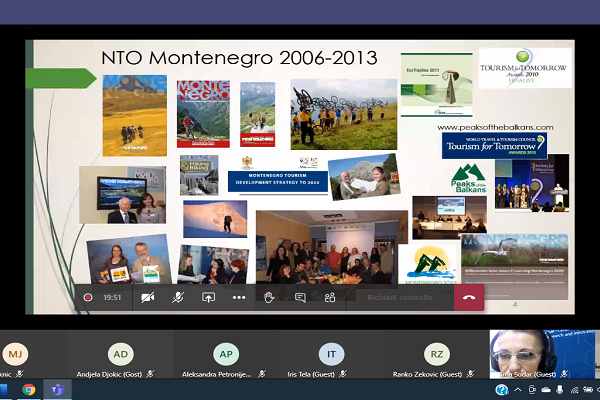
Task: Open Microsoft Teams from the taskbar
Action: click(57, 390)
